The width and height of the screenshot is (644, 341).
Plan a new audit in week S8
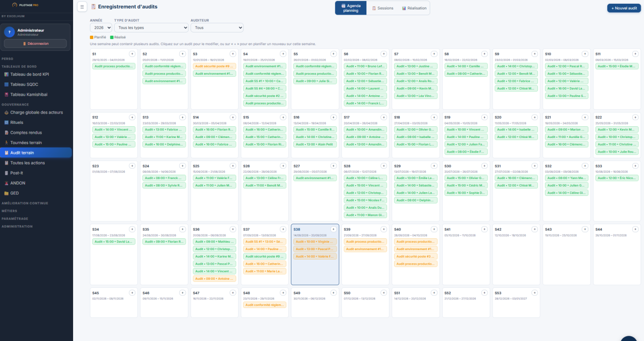point(485,54)
